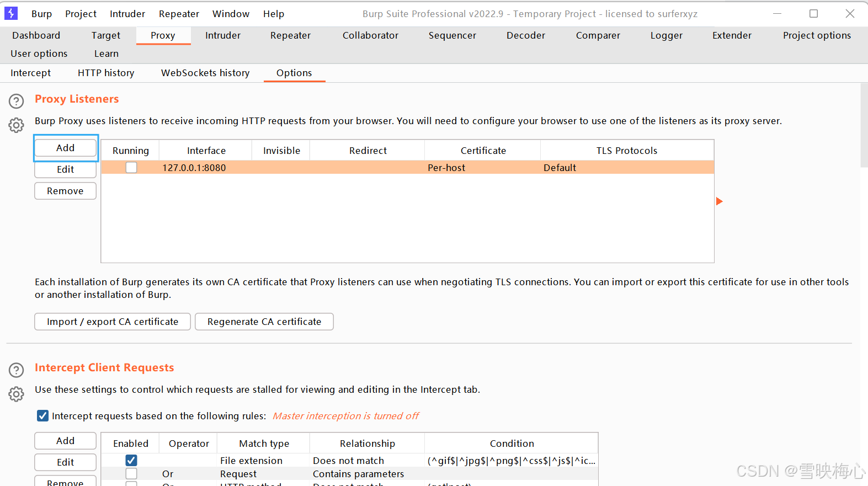
Task: Click the orange arrow beside listeners table
Action: pyautogui.click(x=719, y=201)
